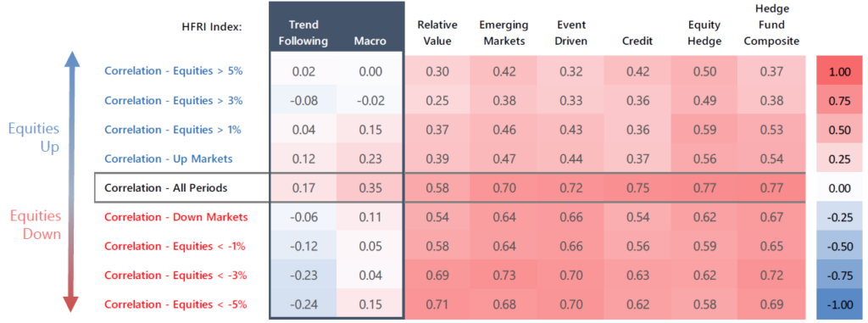Click the 0.00 legend swatch
The image size is (868, 323).
(x=839, y=188)
